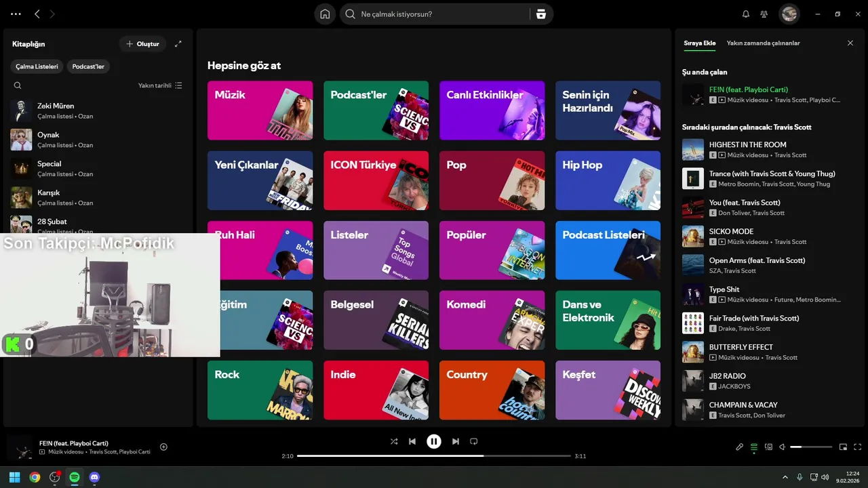Open Discord from the taskbar
The image size is (868, 488).
(94, 477)
